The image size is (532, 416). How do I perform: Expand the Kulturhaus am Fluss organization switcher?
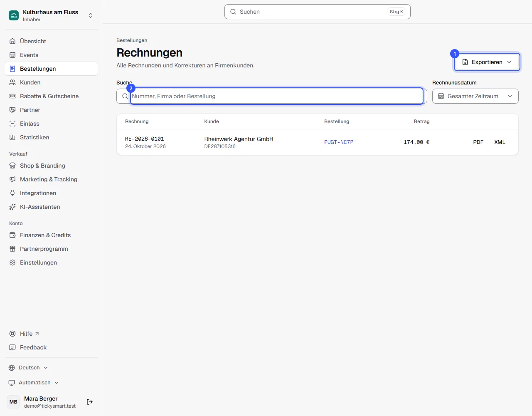coord(52,15)
